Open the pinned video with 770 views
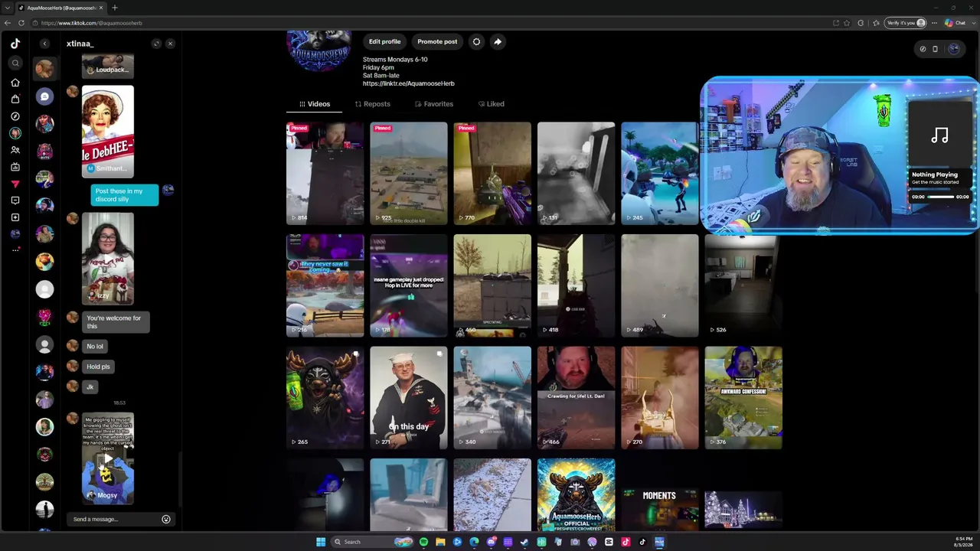The image size is (980, 551). 492,173
